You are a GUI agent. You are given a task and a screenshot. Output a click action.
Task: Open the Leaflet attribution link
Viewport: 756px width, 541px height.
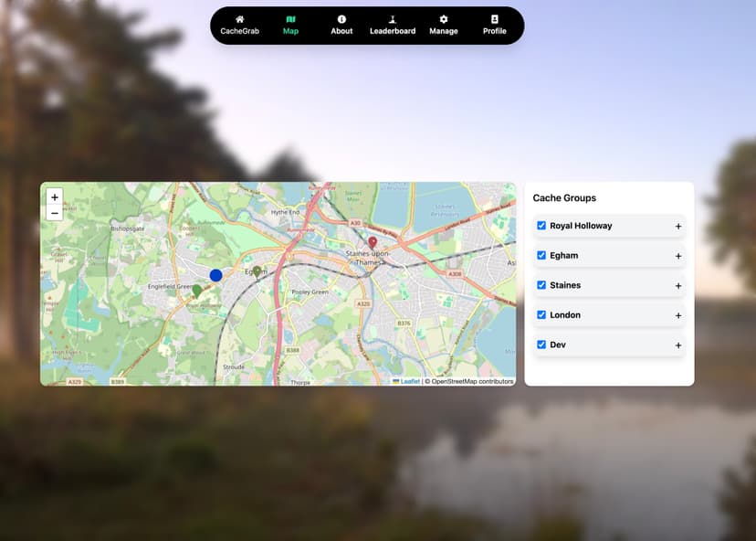(410, 381)
